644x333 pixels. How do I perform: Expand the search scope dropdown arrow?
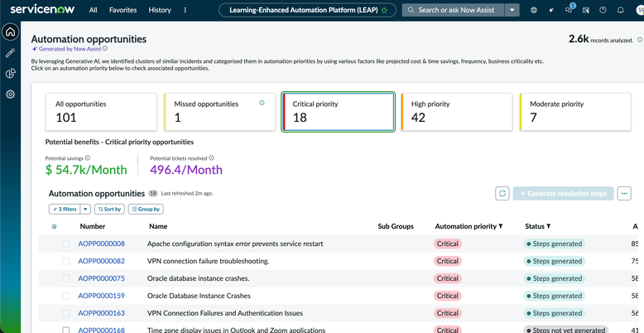tap(512, 10)
